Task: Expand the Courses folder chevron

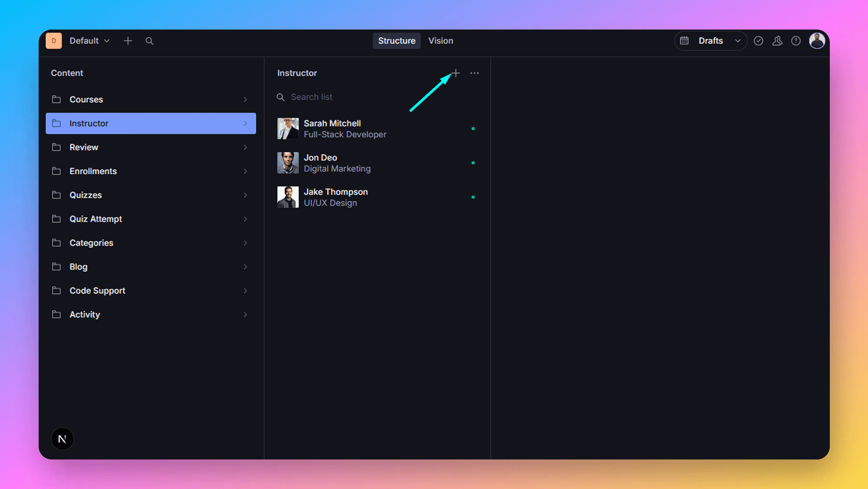Action: click(x=245, y=99)
